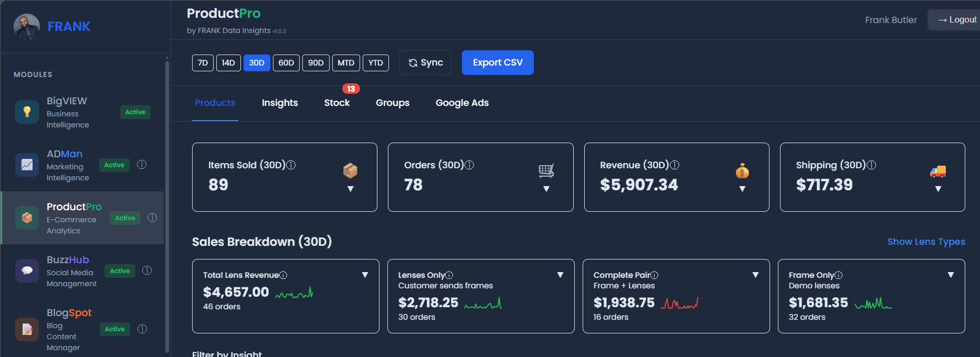
Task: Click info icon beside Complete Pair
Action: [x=655, y=275]
